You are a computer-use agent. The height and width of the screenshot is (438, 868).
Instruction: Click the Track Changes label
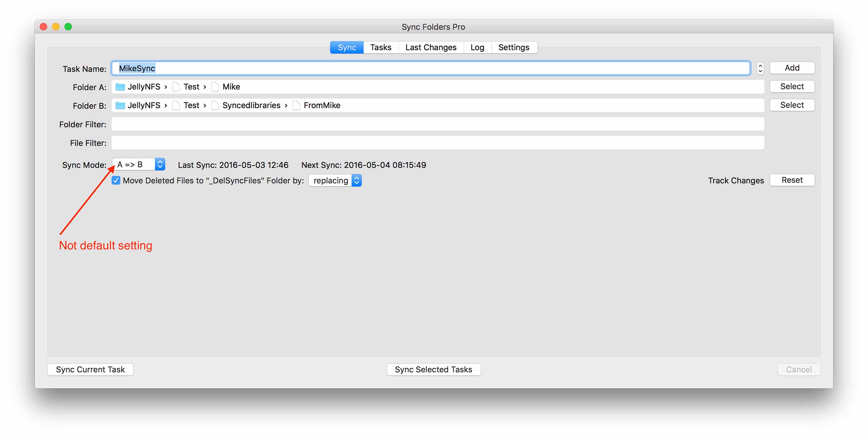coord(736,180)
